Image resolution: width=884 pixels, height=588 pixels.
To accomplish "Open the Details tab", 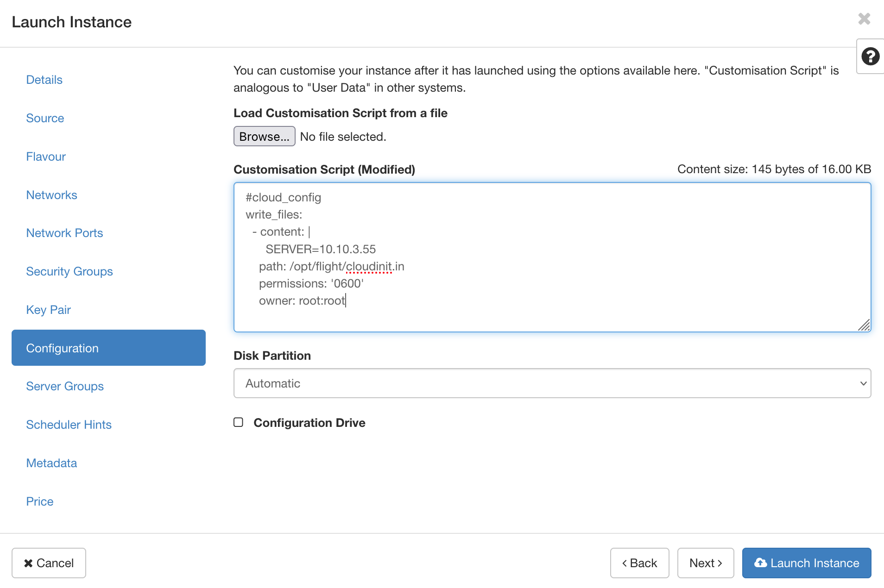I will click(44, 80).
